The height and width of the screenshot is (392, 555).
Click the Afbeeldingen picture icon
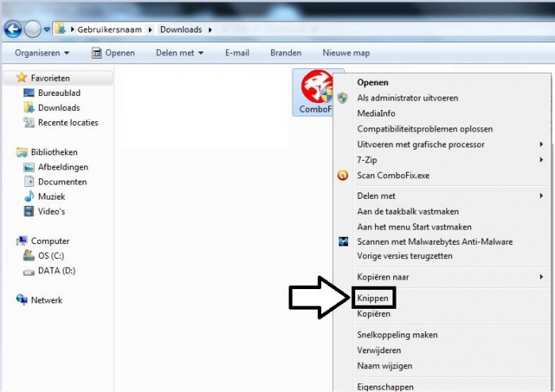(x=29, y=167)
